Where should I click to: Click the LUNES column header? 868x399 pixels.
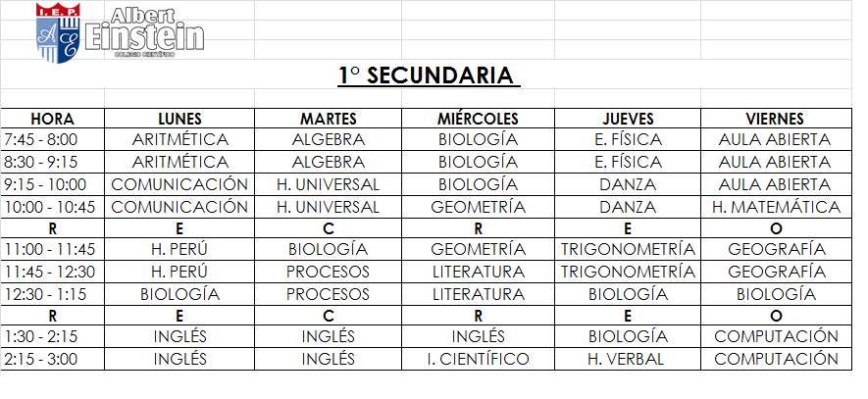point(179,119)
